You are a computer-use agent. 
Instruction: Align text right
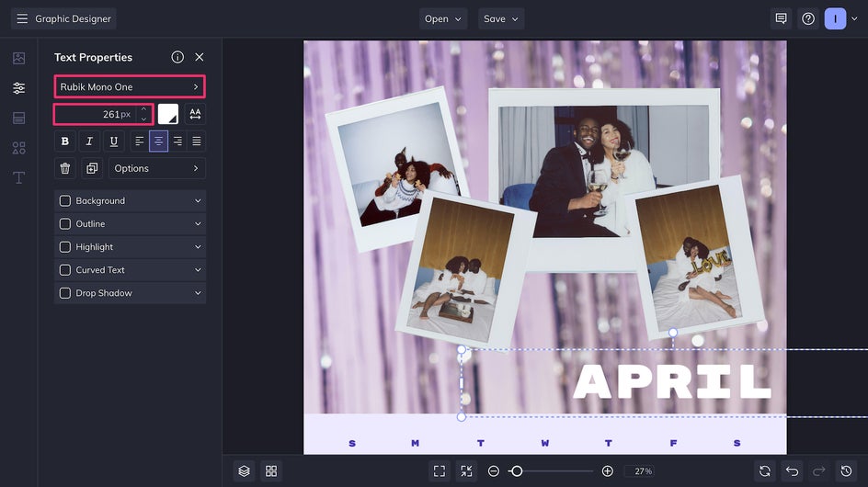click(177, 142)
